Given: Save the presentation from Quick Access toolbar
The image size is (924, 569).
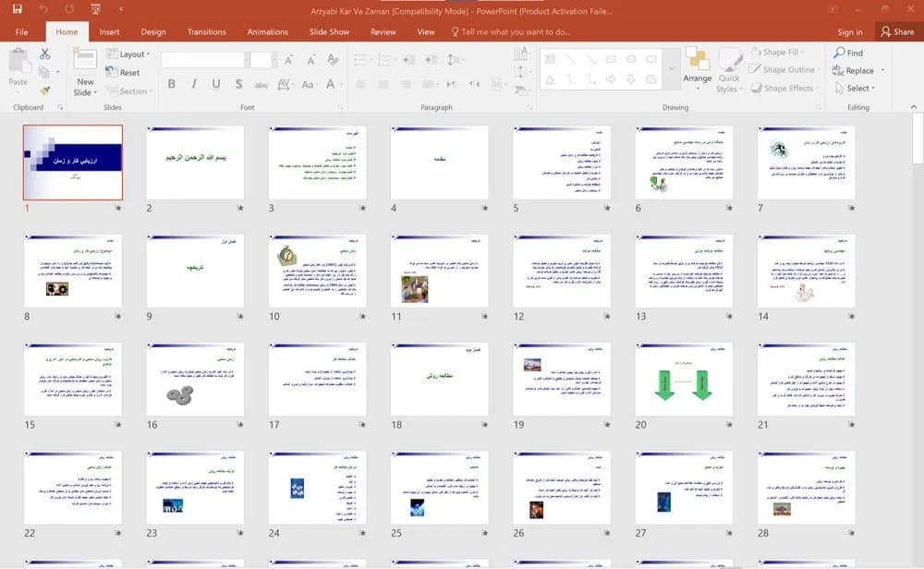Looking at the screenshot, I should pyautogui.click(x=17, y=9).
